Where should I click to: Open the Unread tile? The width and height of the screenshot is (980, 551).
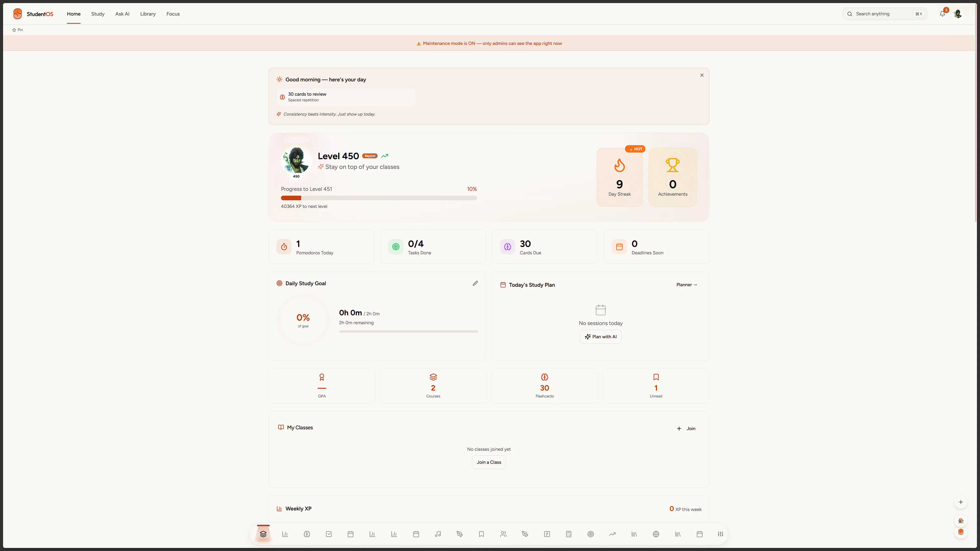(x=656, y=386)
